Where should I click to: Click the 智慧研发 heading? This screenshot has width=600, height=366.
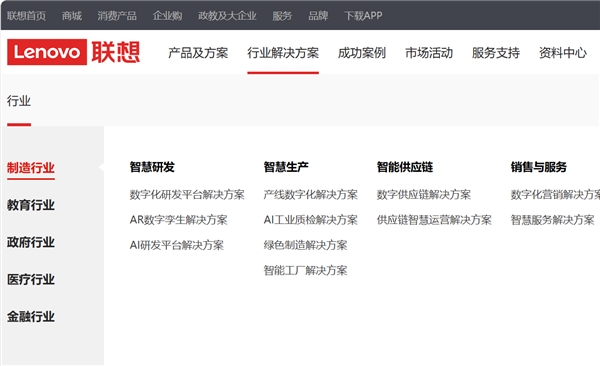tap(152, 167)
